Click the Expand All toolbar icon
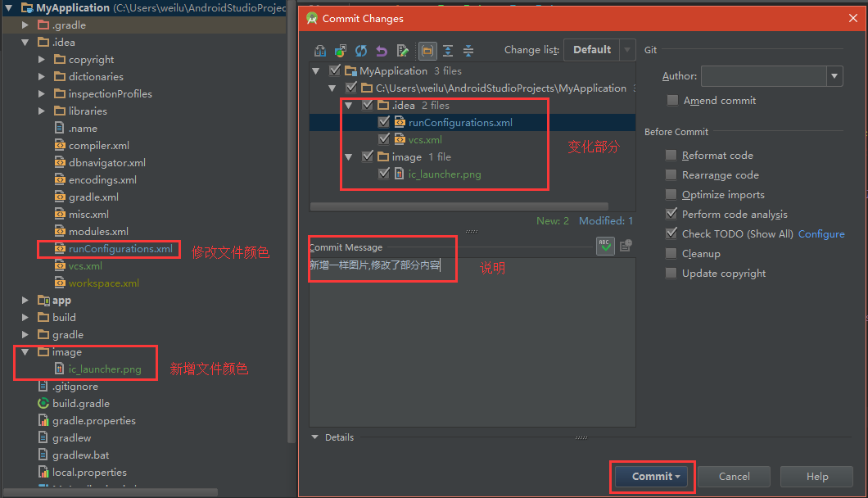Image resolution: width=868 pixels, height=498 pixels. pos(448,51)
